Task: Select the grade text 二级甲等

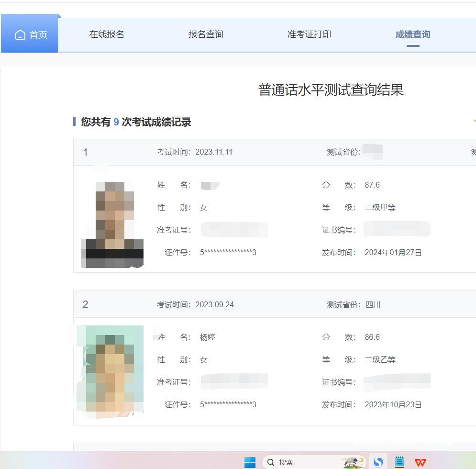Action: click(380, 207)
